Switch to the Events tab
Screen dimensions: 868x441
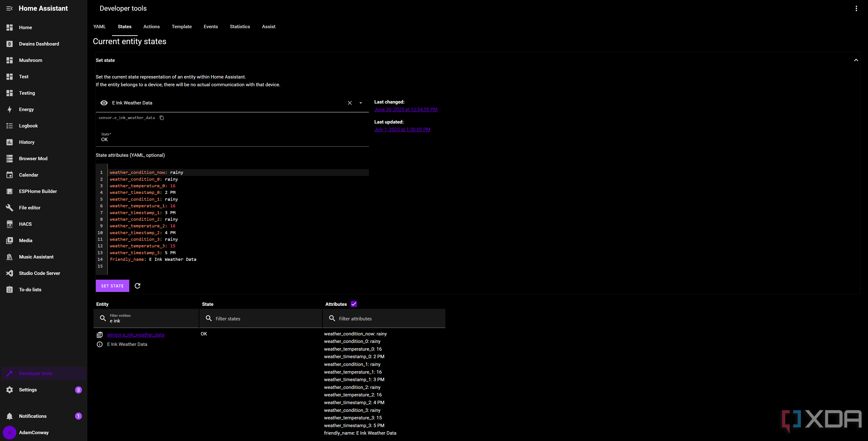(211, 27)
